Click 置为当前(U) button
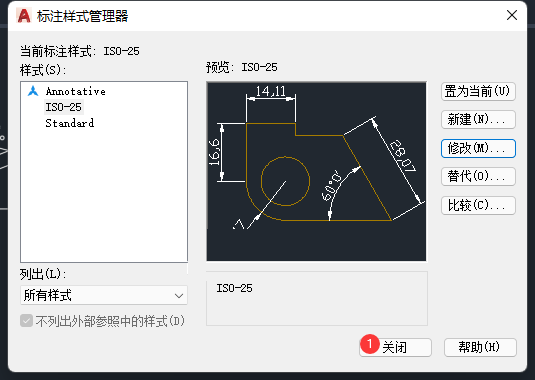 pos(478,91)
